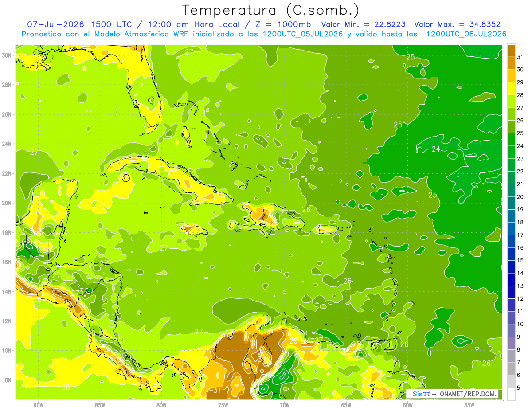Click the '26N' latitude axis label
Image resolution: width=532 pixels, height=411 pixels.
7,114
